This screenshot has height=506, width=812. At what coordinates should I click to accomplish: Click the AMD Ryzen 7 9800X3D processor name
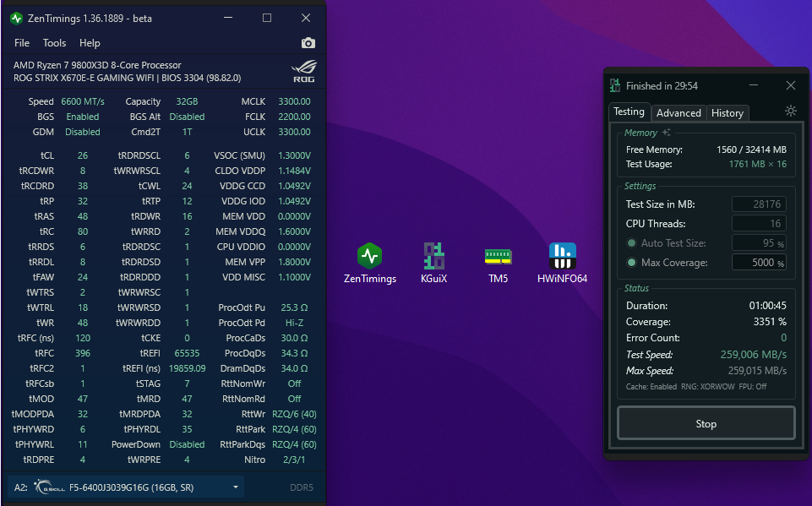(x=97, y=65)
